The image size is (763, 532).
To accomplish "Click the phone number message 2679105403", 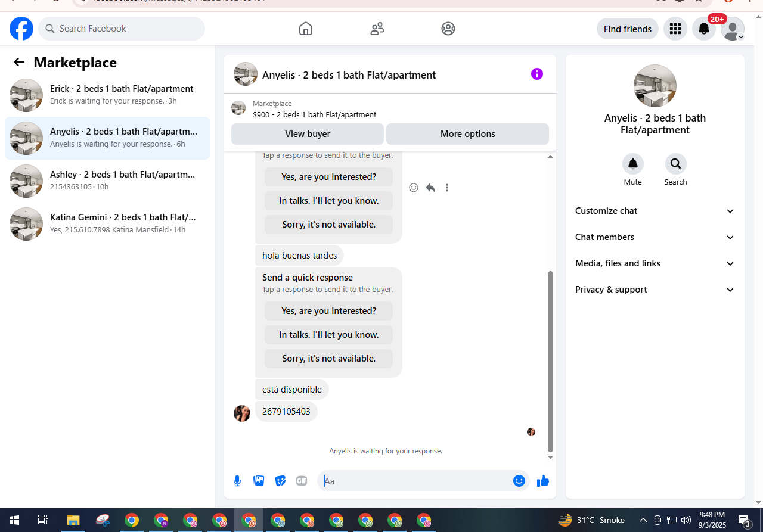I will coord(286,412).
